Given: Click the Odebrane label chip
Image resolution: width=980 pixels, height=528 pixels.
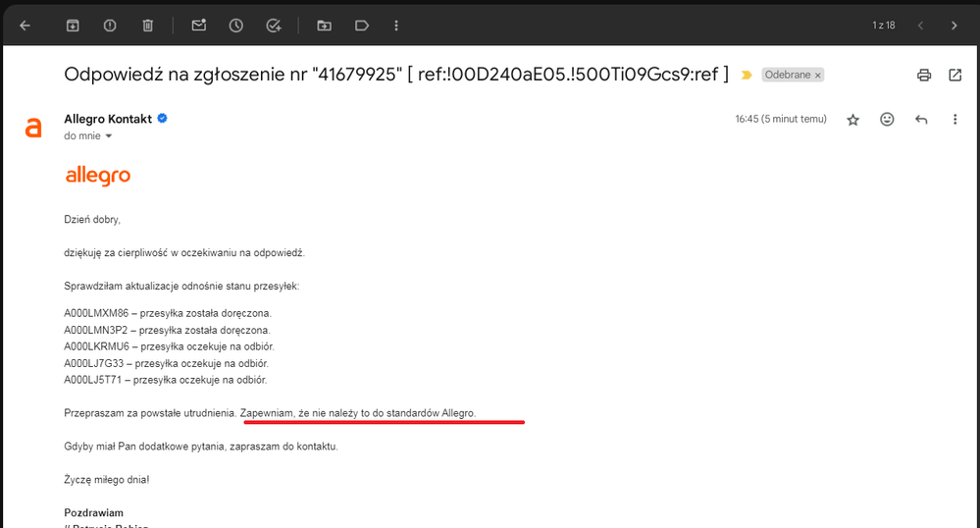Looking at the screenshot, I should [788, 75].
